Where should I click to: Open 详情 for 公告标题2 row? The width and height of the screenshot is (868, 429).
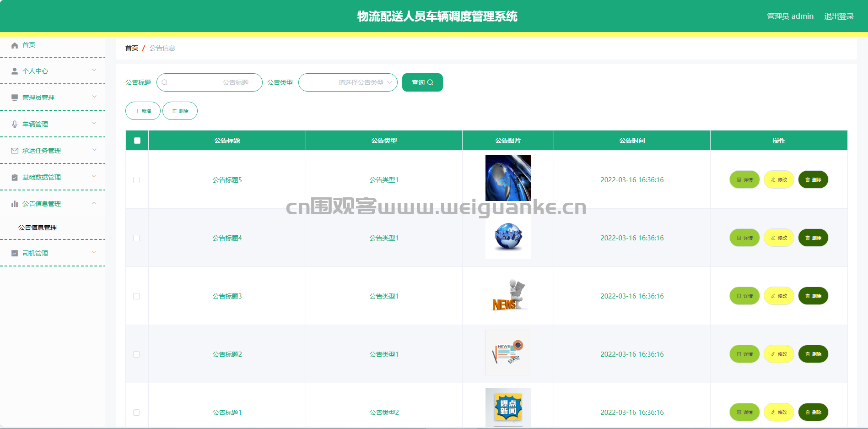click(x=744, y=354)
